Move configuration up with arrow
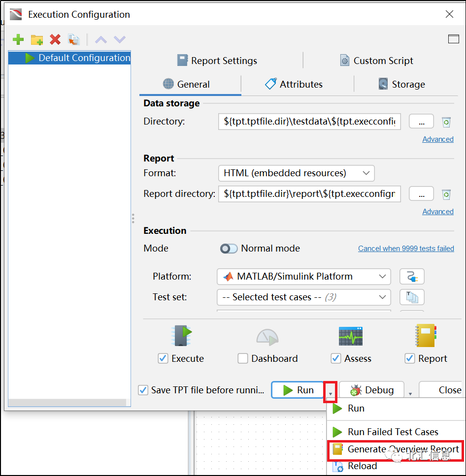This screenshot has height=476, width=466. [101, 39]
